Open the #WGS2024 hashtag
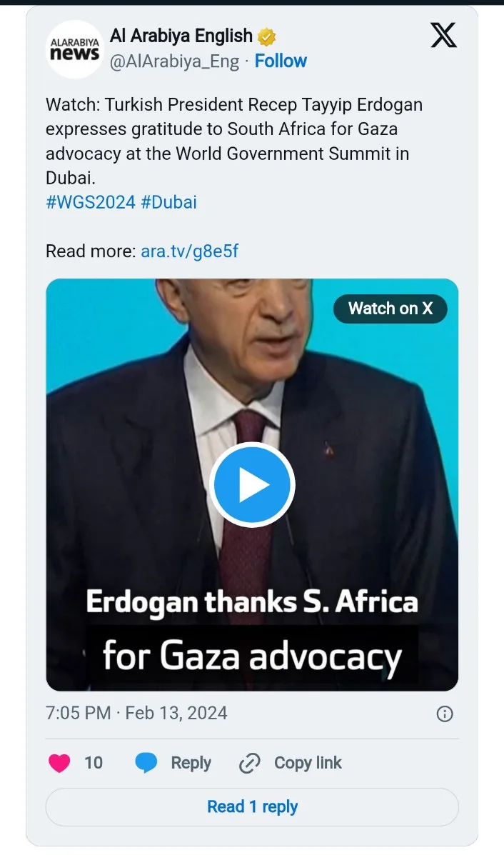This screenshot has width=504, height=855. point(91,202)
